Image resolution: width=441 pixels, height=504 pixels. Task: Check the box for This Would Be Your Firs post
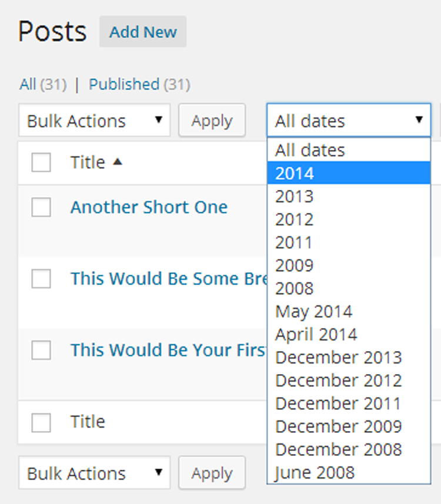point(41,350)
